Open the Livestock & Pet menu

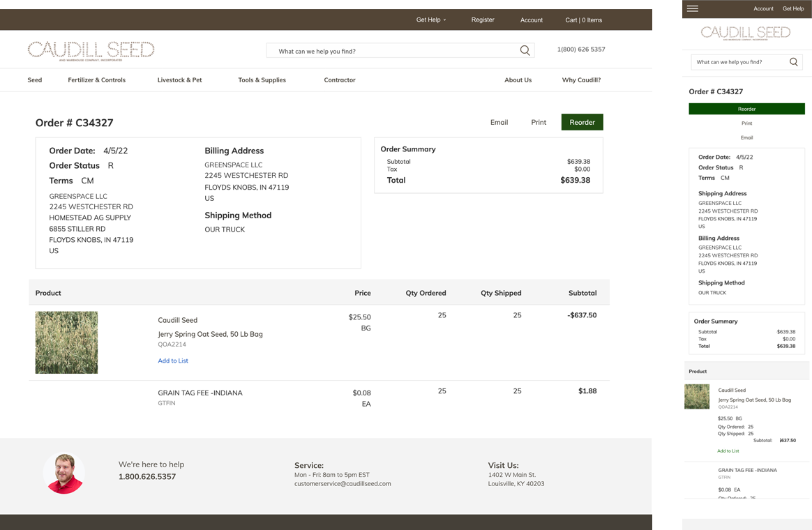[180, 79]
